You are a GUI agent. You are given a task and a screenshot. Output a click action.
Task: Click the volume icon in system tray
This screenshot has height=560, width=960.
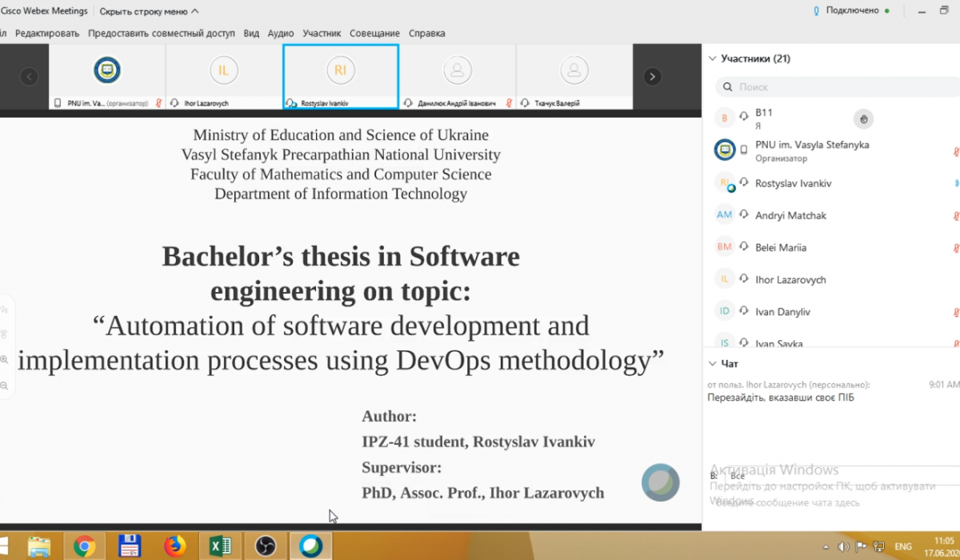[x=842, y=546]
